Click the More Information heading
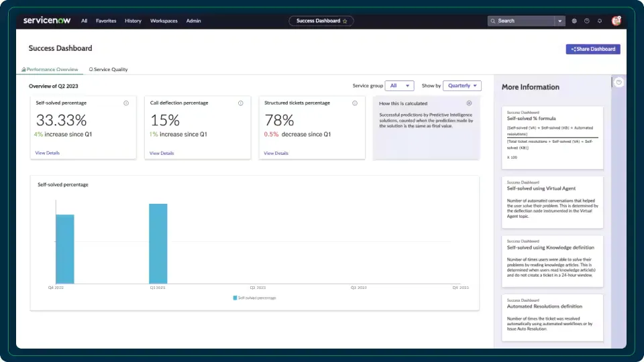The image size is (644, 362). click(x=530, y=87)
